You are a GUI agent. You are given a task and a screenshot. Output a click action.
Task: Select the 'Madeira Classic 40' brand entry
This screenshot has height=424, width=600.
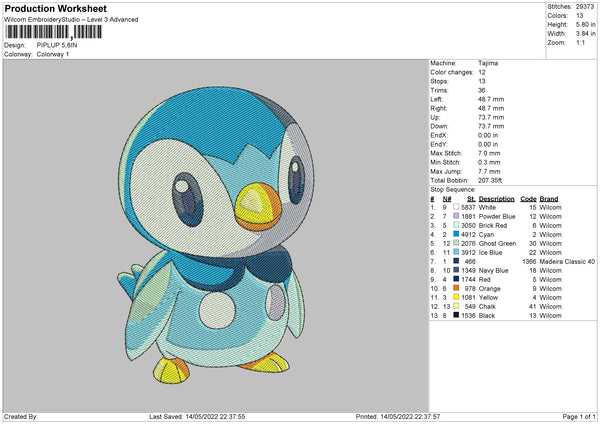[567, 261]
